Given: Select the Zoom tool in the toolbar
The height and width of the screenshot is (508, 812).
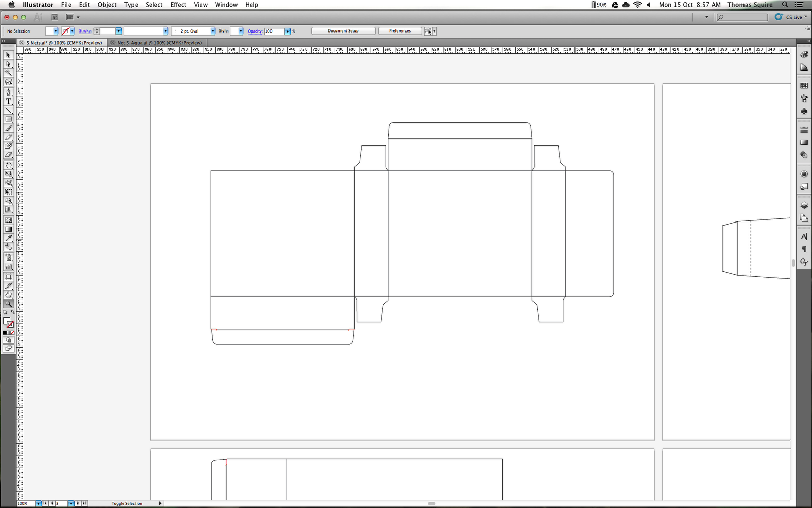Looking at the screenshot, I should point(8,304).
